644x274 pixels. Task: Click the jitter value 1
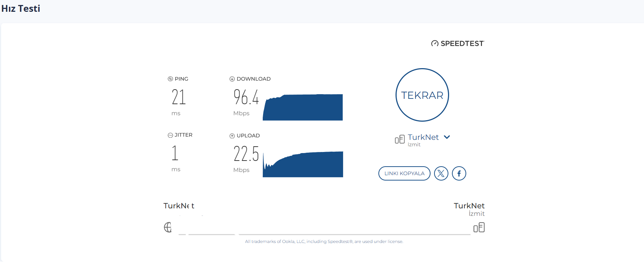[x=175, y=153]
